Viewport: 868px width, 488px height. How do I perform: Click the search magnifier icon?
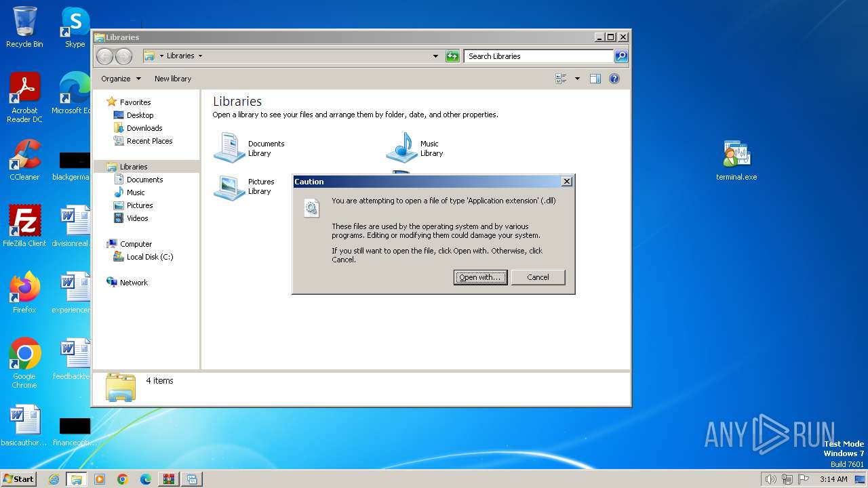(621, 56)
